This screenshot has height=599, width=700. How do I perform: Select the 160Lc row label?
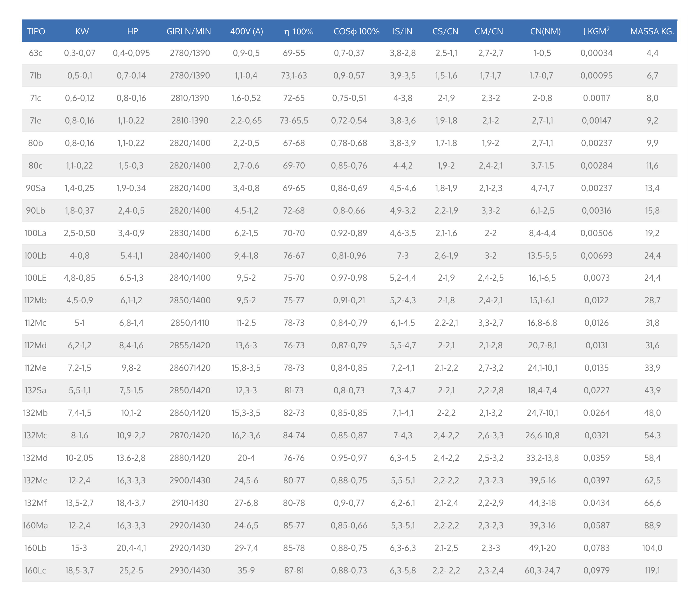pos(36,571)
